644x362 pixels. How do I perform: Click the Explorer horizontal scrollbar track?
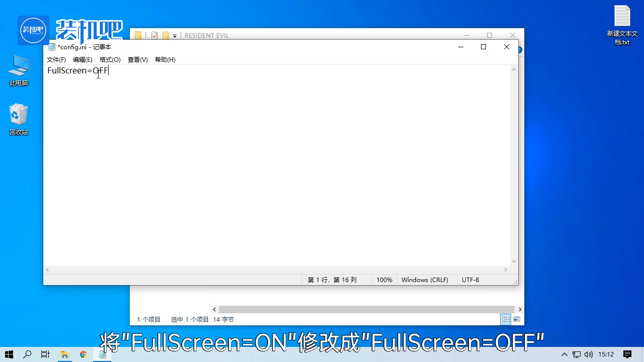pos(366,309)
